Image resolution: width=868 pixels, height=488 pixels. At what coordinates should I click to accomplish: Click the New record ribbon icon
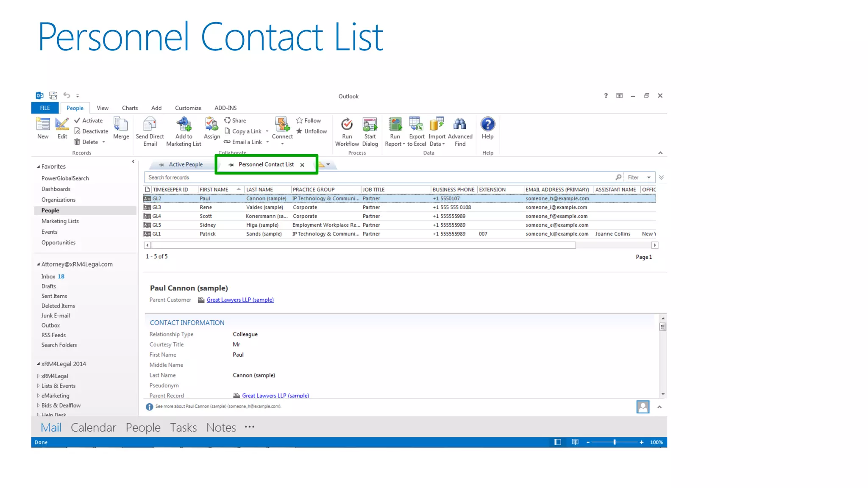(x=43, y=124)
